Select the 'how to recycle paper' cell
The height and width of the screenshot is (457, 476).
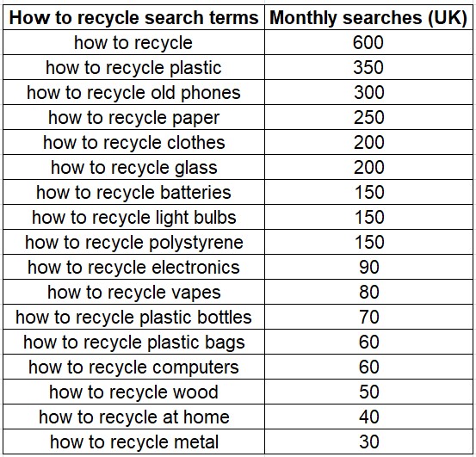133,117
